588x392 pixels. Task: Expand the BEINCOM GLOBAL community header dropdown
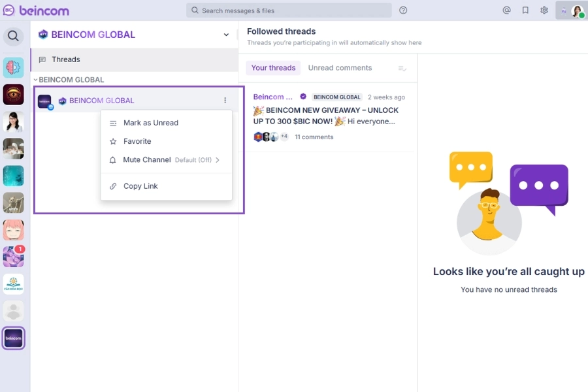226,35
